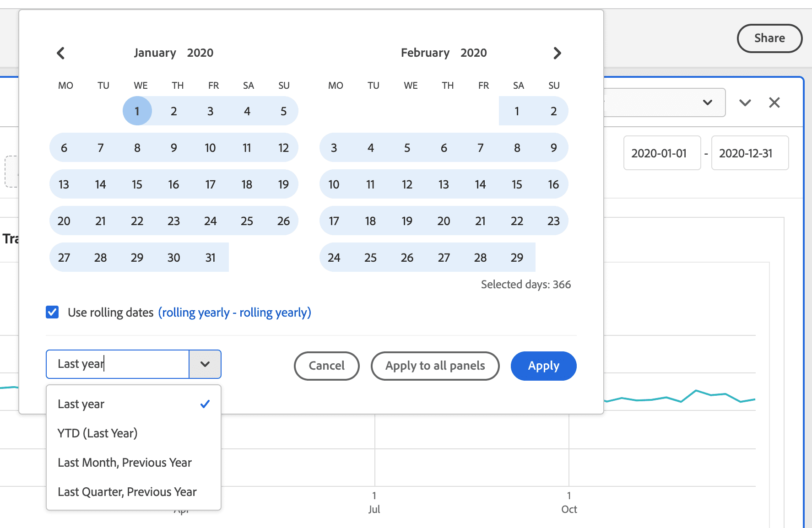Select Last Quarter, Previous Year preset

(127, 492)
